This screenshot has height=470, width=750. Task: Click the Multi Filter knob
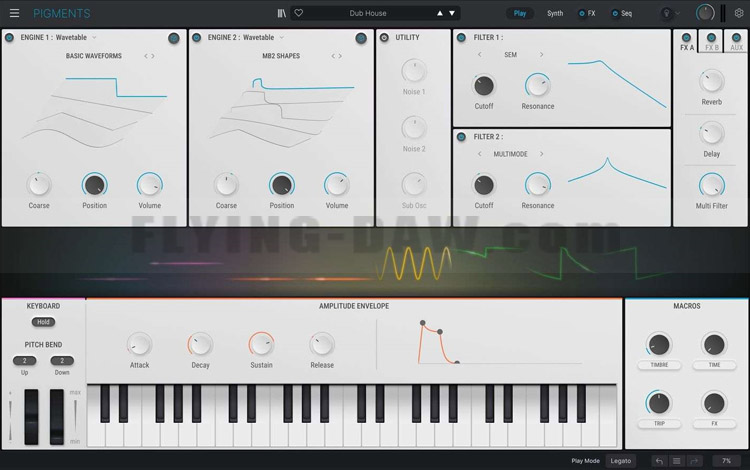pos(711,186)
